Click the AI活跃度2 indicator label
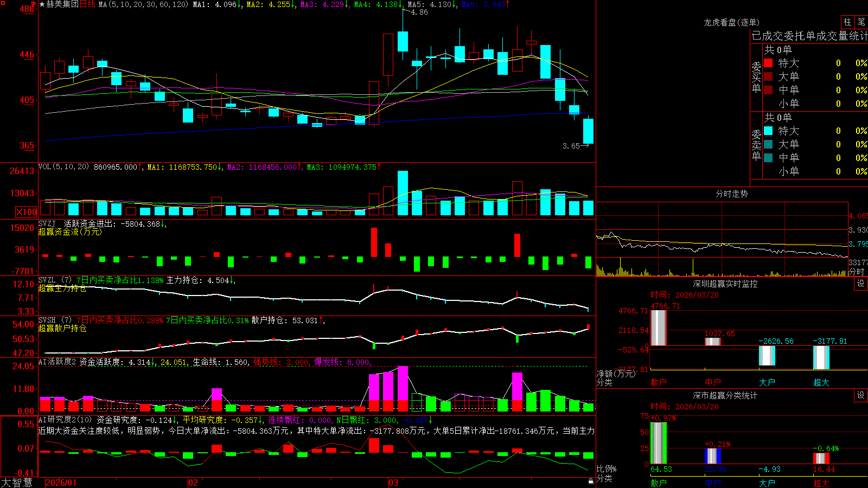This screenshot has height=488, width=868. 58,362
